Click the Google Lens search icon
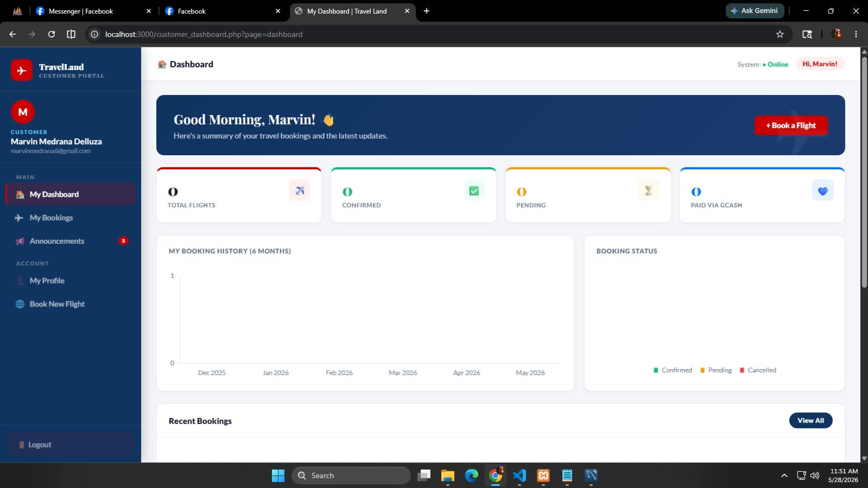868x488 pixels. coord(807,34)
